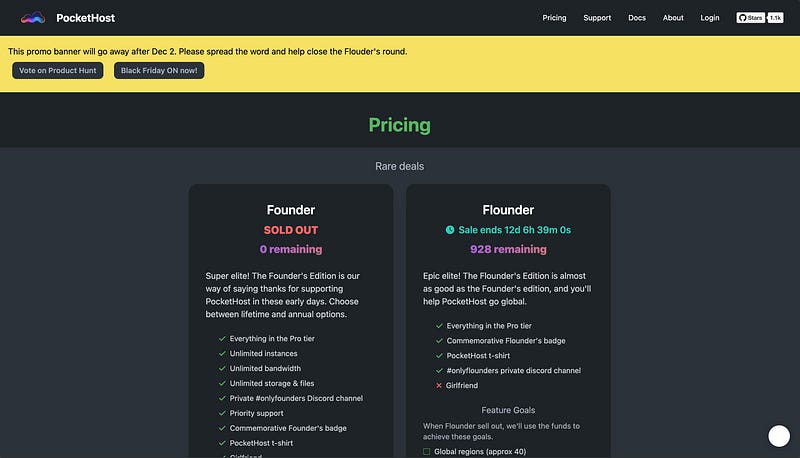This screenshot has width=800, height=458.
Task: Open the Docs menu link
Action: 637,18
